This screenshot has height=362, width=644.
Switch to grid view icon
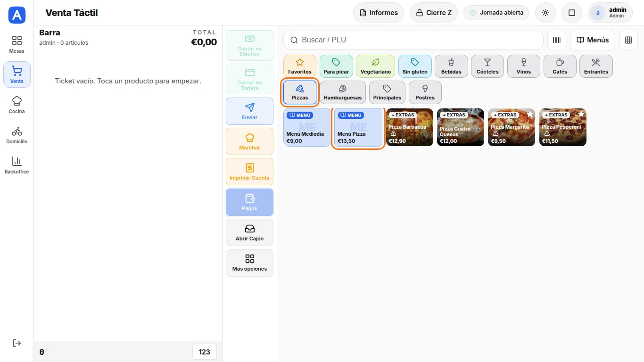pos(628,40)
